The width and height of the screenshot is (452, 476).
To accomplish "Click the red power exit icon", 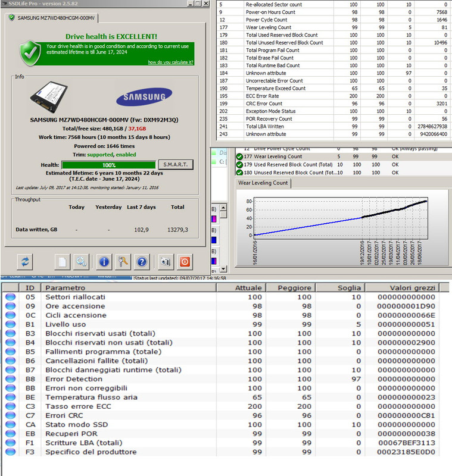I will coord(185,262).
